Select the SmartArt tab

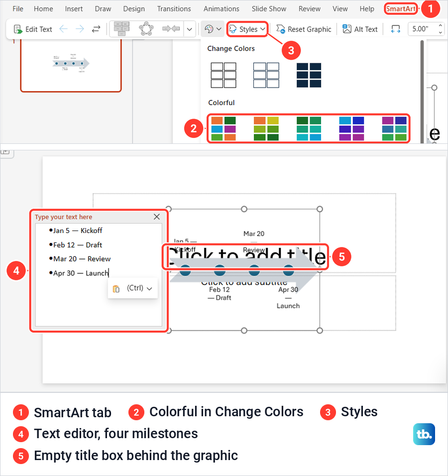tap(400, 9)
